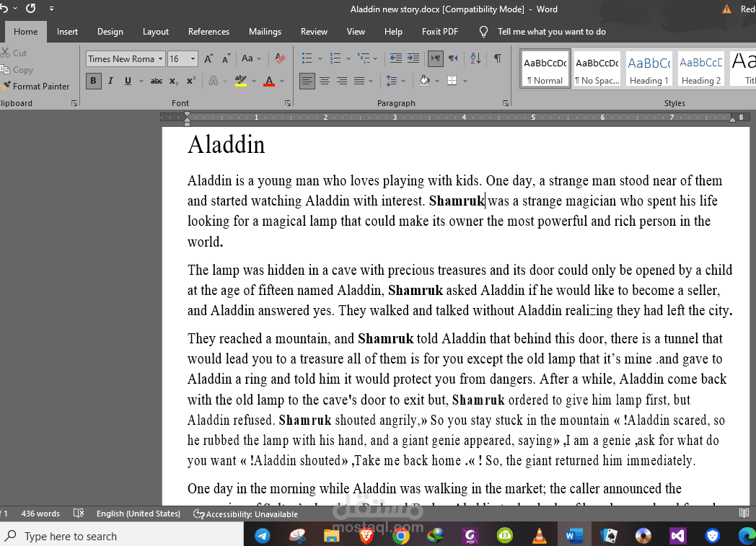
Task: Open Text Effects icon
Action: pyautogui.click(x=213, y=81)
